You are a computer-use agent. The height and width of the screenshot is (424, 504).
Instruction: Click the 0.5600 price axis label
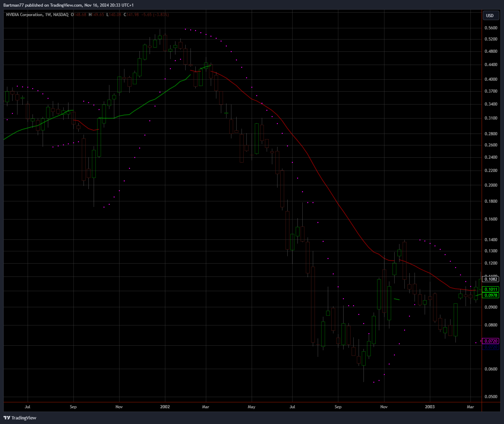coord(491,28)
